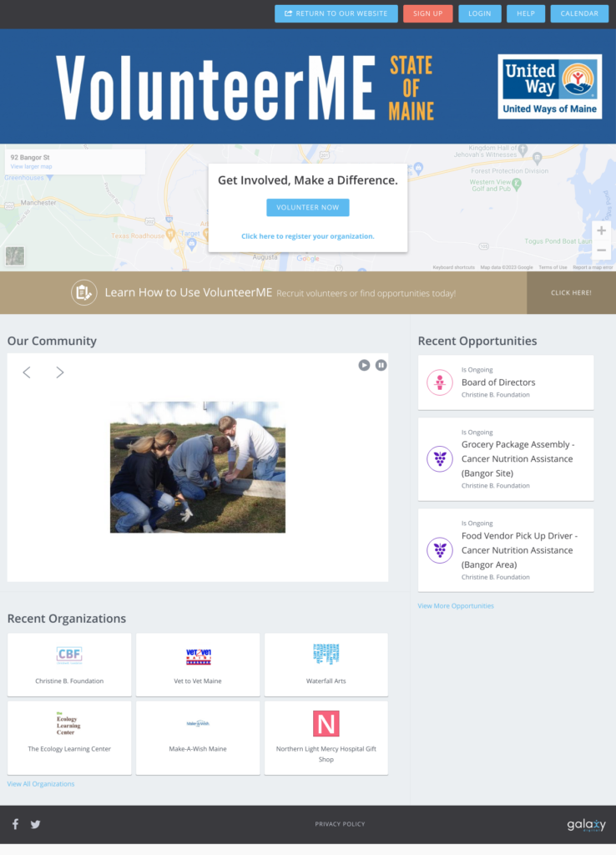Open View All Organizations link
Screen dimensions: 616x855
(41, 783)
